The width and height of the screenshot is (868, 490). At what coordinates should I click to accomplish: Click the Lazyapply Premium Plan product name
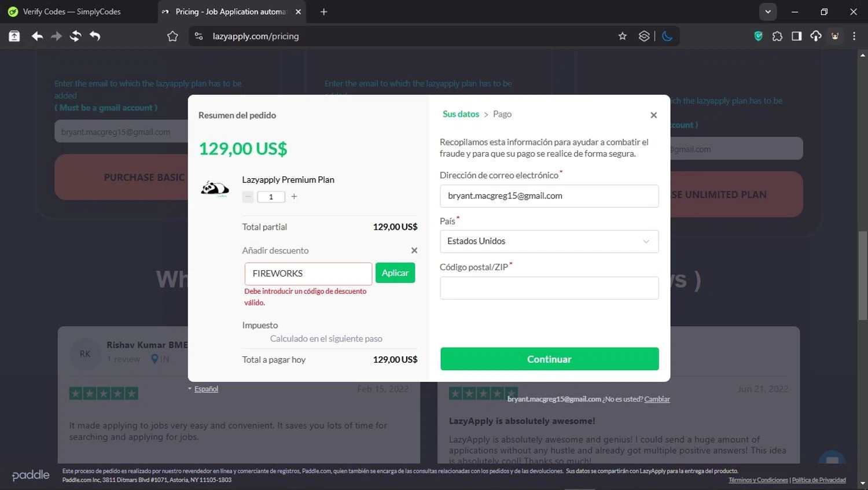[x=288, y=180]
